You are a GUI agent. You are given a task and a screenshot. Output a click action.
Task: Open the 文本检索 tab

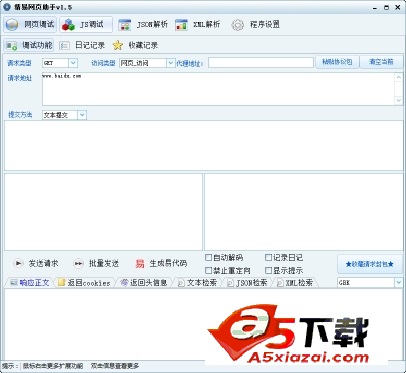197,283
